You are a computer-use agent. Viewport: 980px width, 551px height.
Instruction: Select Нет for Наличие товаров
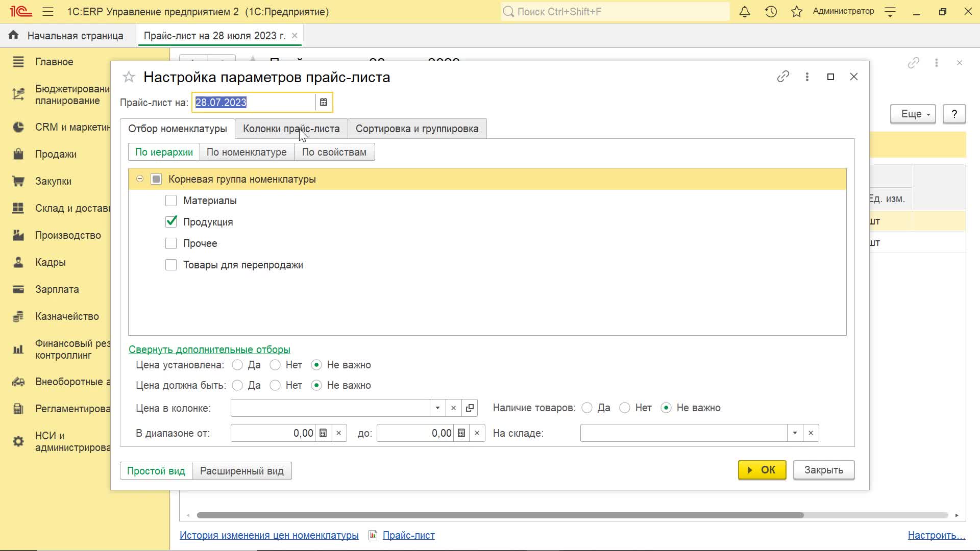[625, 408]
